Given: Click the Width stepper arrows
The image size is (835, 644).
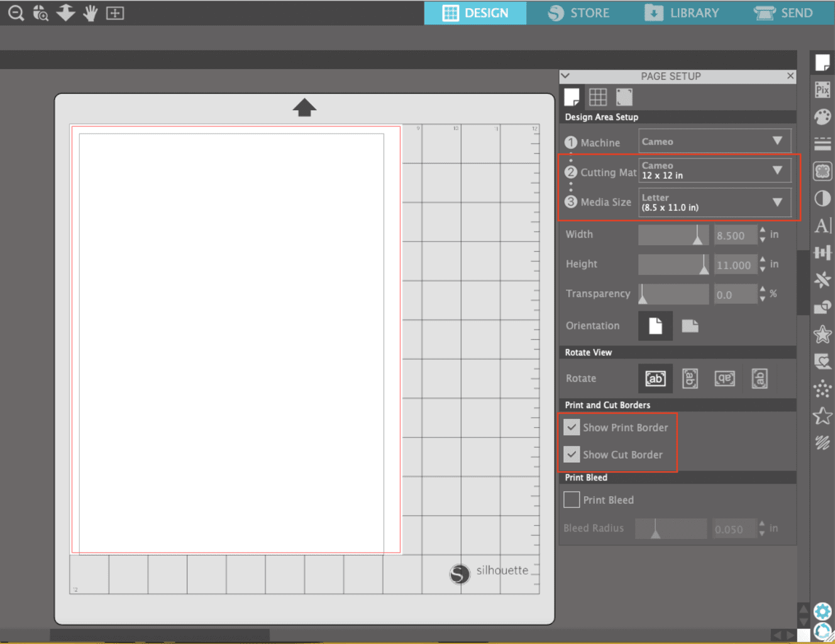Looking at the screenshot, I should 763,235.
